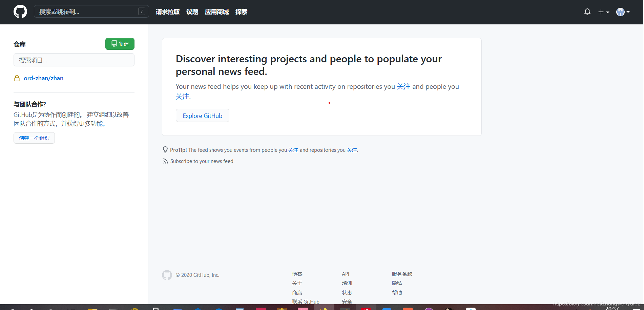Screen dimensions: 644x310
Task: Open Subscribe to your news feed link
Action: coord(202,161)
